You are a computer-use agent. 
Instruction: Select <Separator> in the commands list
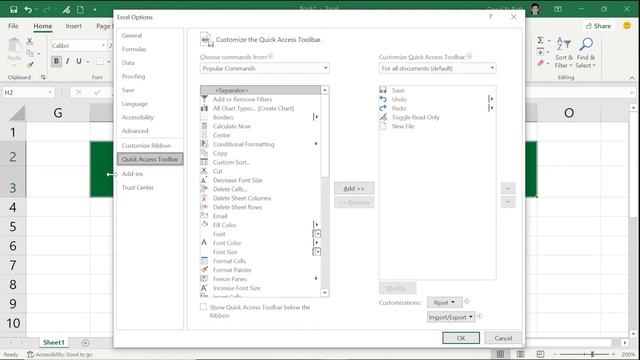260,90
